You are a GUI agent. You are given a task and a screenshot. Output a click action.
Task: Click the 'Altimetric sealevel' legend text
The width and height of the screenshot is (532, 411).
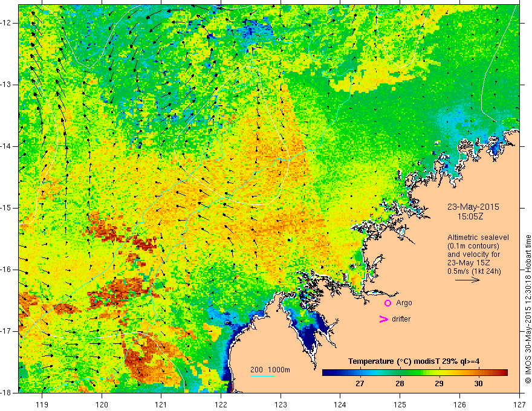point(478,238)
